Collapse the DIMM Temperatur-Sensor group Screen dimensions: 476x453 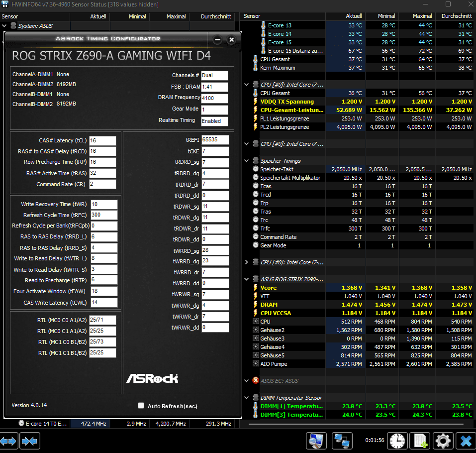click(x=247, y=397)
